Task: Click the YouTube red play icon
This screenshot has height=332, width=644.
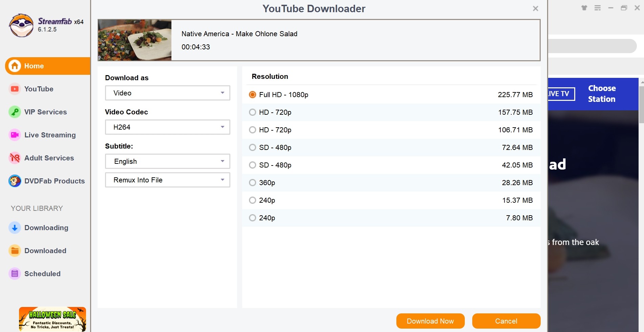Action: coord(15,89)
